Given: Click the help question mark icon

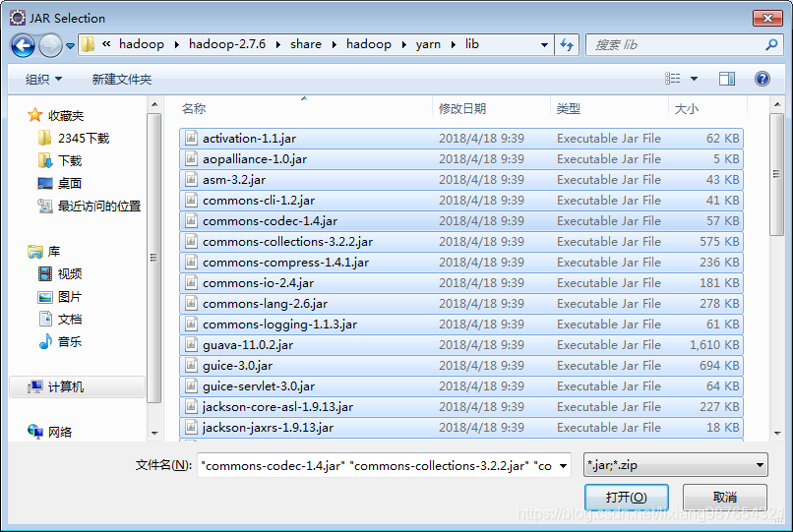Looking at the screenshot, I should click(x=762, y=79).
